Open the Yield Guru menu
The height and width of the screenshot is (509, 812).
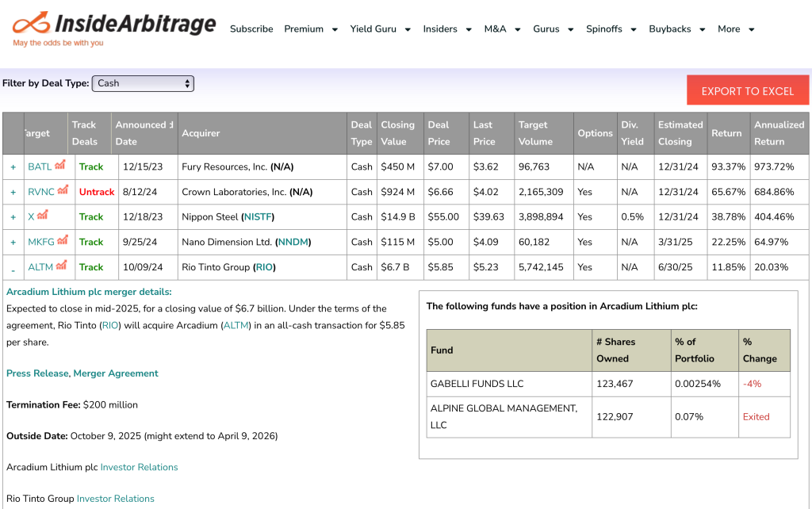pyautogui.click(x=380, y=29)
